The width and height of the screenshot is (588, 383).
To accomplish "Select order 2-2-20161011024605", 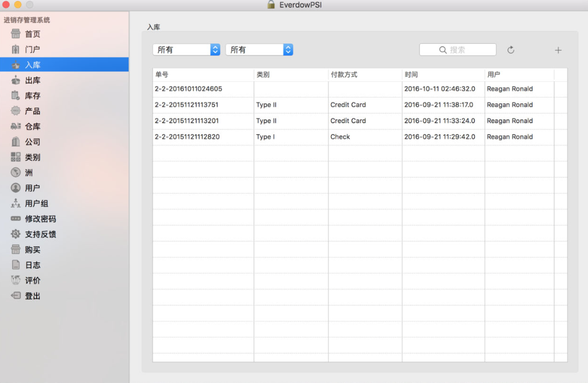I will point(189,89).
